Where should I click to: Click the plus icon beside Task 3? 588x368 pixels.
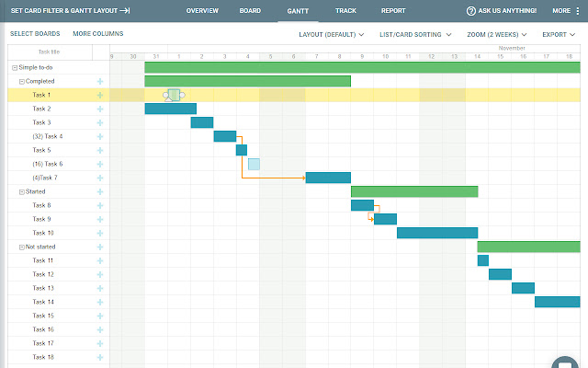click(x=100, y=122)
